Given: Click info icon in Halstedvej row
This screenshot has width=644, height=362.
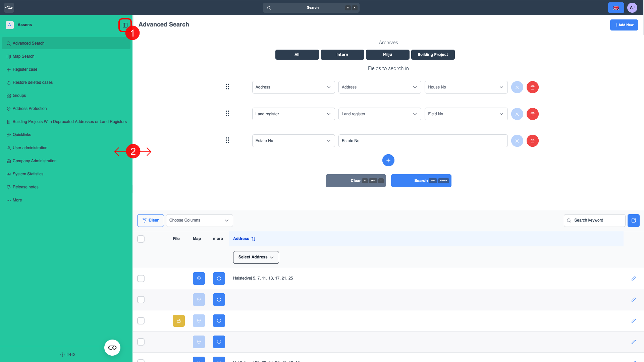Looking at the screenshot, I should point(219,279).
